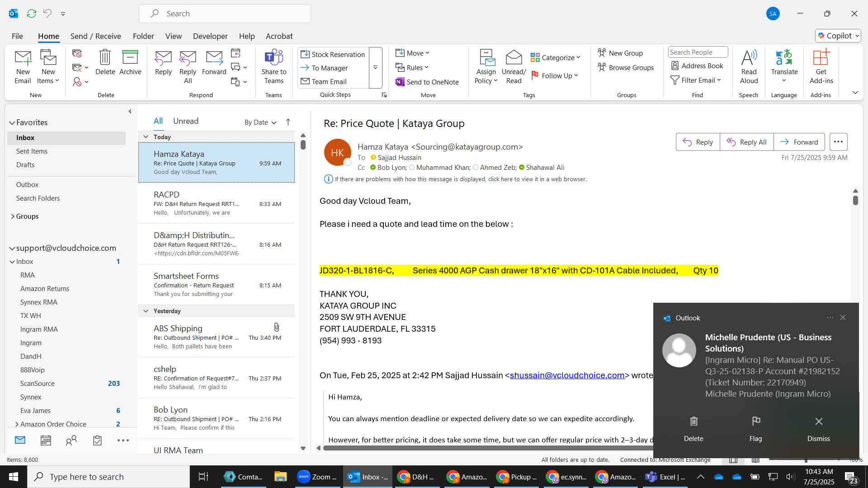
Task: Switch to the Send / Receive tab
Action: [x=95, y=36]
